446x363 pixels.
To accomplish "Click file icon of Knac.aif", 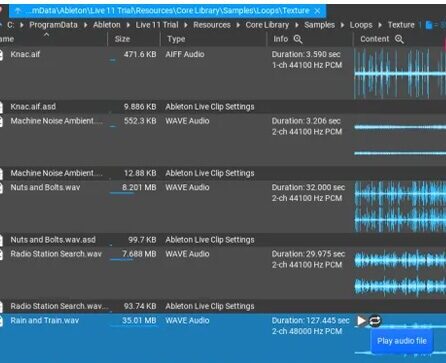I will [x=1, y=55].
